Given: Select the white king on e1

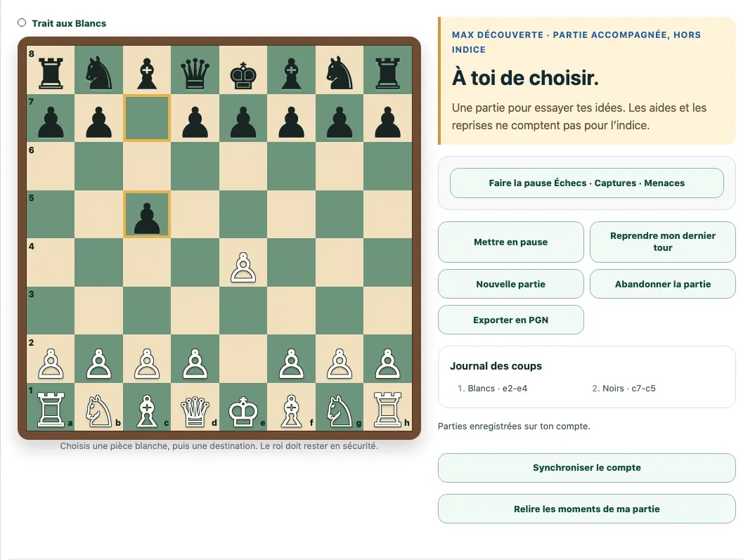Looking at the screenshot, I should click(243, 407).
